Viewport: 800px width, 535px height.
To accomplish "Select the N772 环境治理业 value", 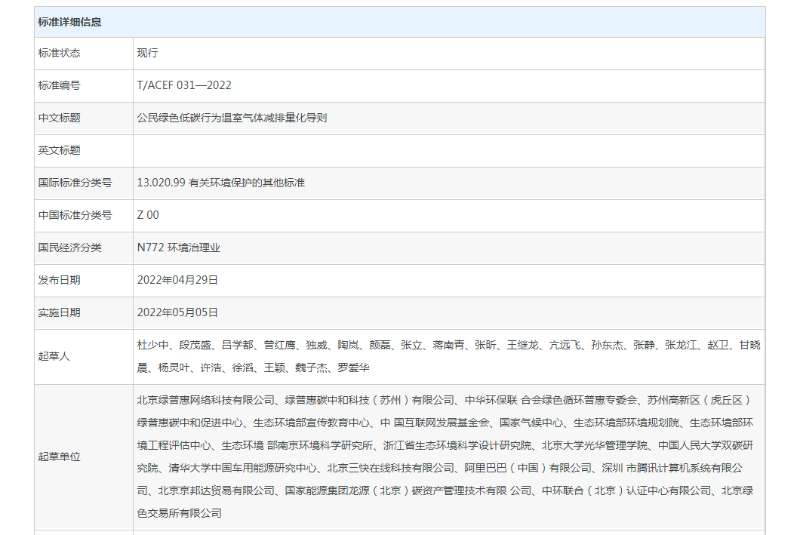I will point(178,247).
